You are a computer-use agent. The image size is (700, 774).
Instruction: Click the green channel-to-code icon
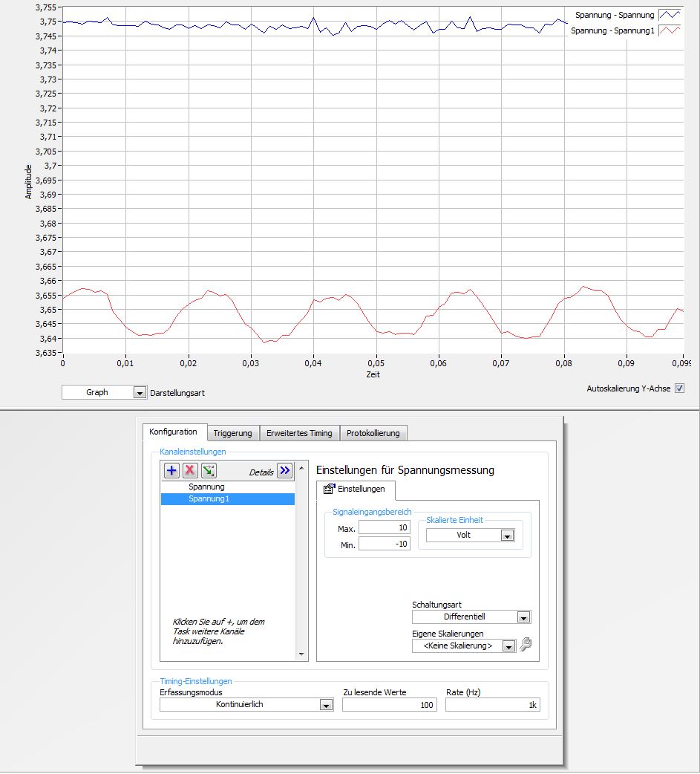209,470
